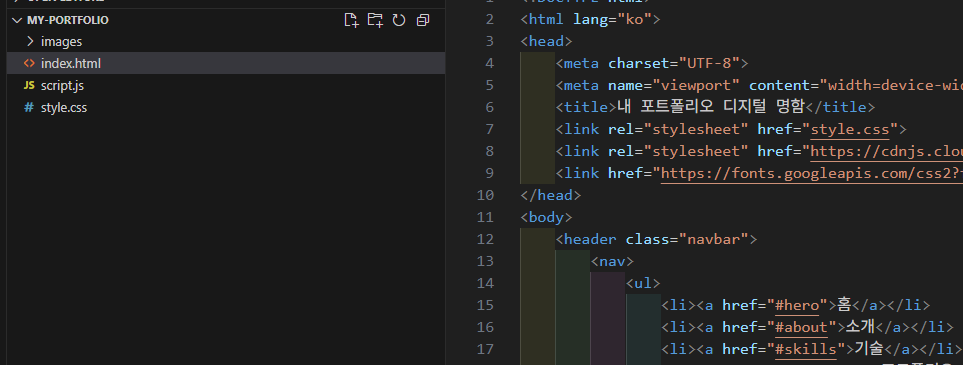Click the 소개 link text on line 16
The width and height of the screenshot is (963, 365).
(860, 327)
